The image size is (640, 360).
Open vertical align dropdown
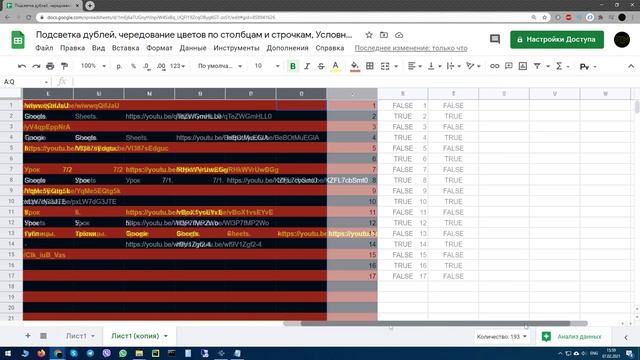coord(434,66)
